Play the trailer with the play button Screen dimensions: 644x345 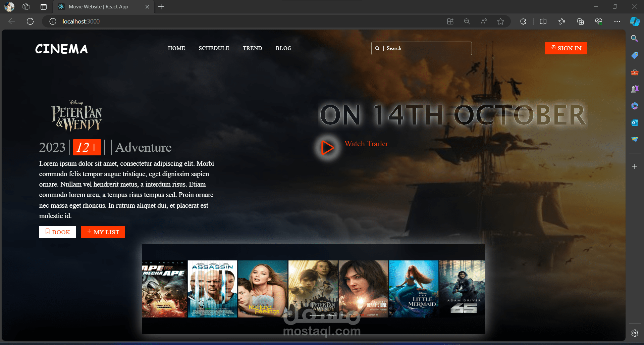[x=327, y=147]
